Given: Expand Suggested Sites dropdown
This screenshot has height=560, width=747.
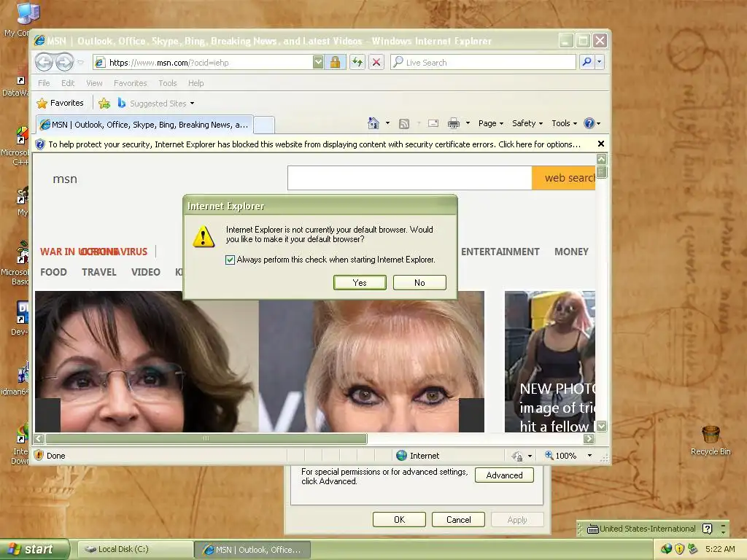Looking at the screenshot, I should coord(192,104).
